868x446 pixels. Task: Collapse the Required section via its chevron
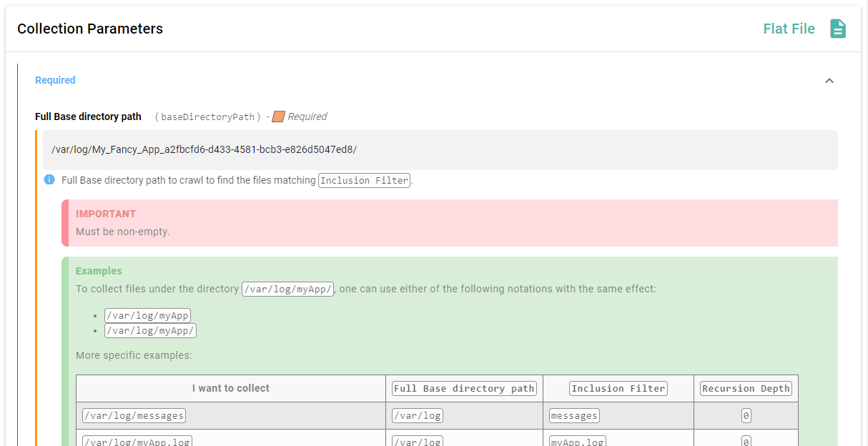tap(829, 81)
